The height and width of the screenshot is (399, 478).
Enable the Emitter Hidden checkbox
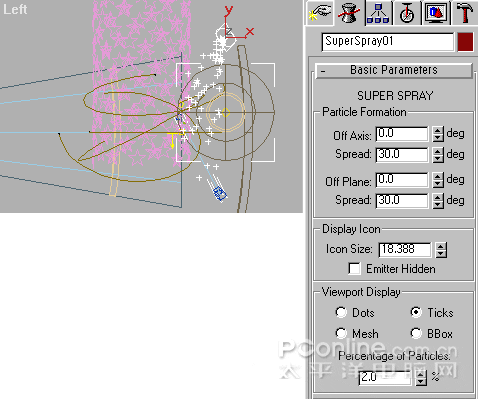pyautogui.click(x=354, y=268)
